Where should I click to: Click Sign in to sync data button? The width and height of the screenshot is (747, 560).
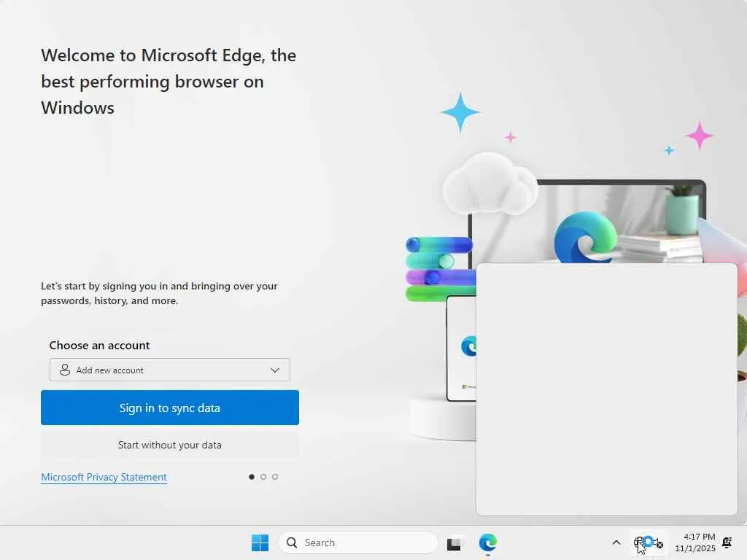click(169, 408)
